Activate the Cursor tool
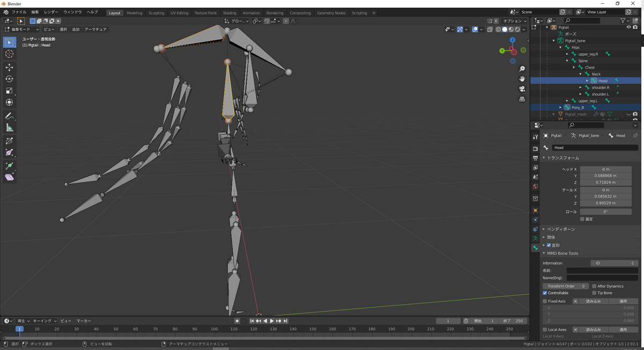The image size is (644, 350). point(9,54)
